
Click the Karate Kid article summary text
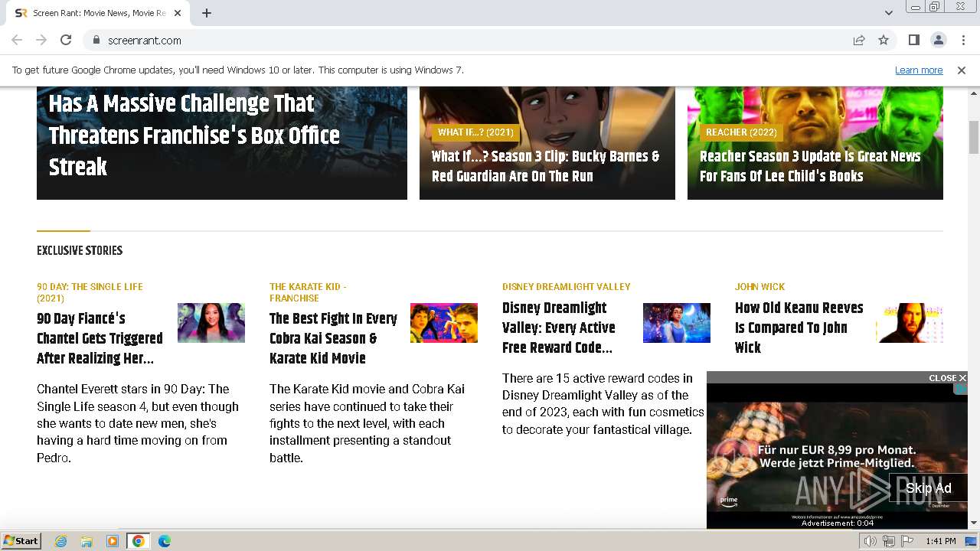point(367,423)
